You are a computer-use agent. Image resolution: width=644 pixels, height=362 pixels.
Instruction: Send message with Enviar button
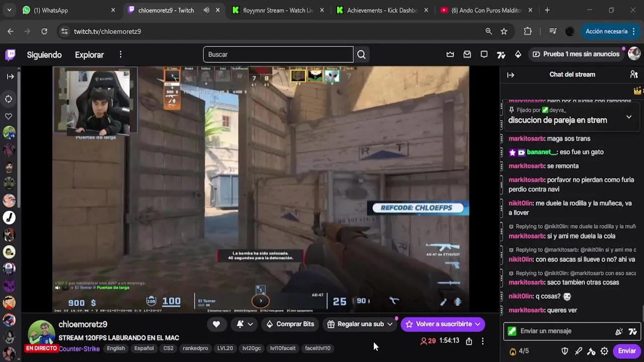click(627, 351)
